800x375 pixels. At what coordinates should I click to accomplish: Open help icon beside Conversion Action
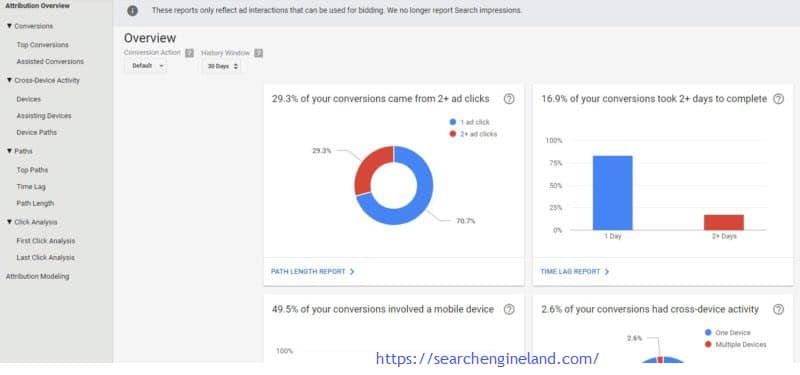pyautogui.click(x=190, y=53)
